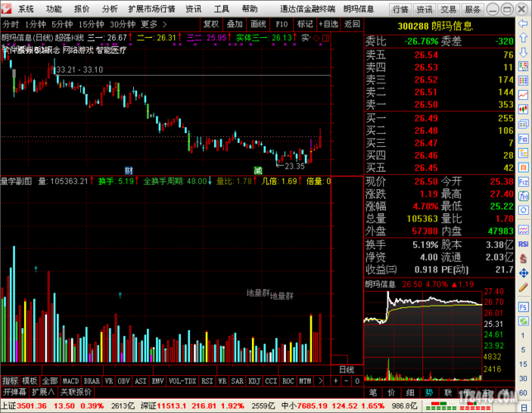Click the down arrow icon in sidebar
Viewport: 532px width, 413px height.
click(x=523, y=52)
